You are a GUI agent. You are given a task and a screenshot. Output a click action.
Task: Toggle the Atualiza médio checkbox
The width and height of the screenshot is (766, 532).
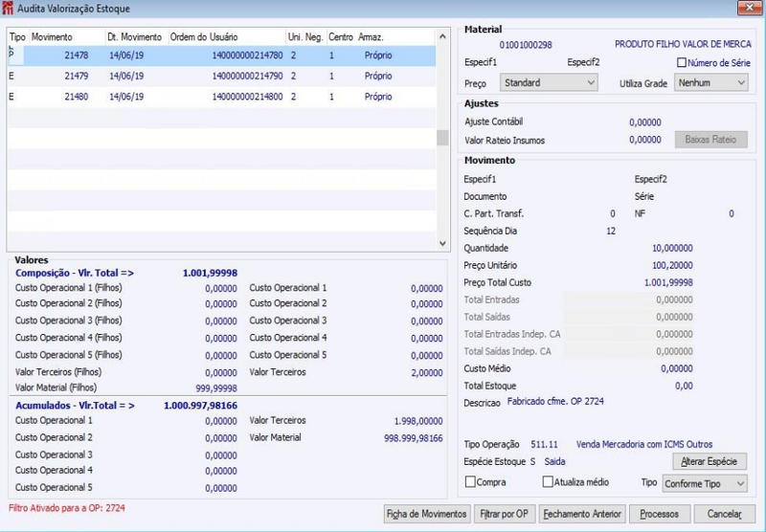click(x=548, y=481)
